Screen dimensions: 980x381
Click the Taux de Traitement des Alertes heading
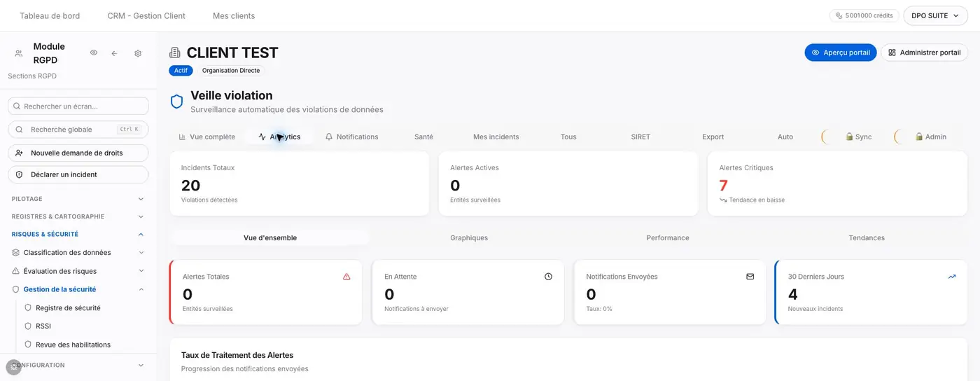click(x=237, y=355)
